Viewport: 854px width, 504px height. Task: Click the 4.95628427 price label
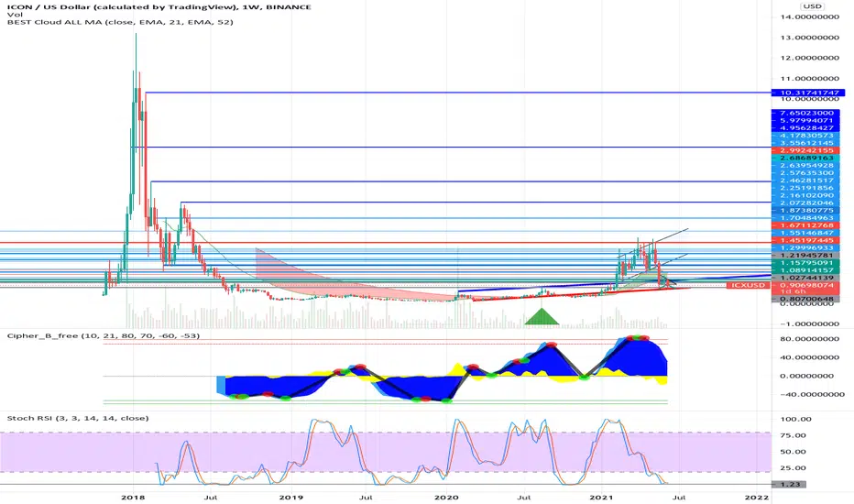(805, 128)
